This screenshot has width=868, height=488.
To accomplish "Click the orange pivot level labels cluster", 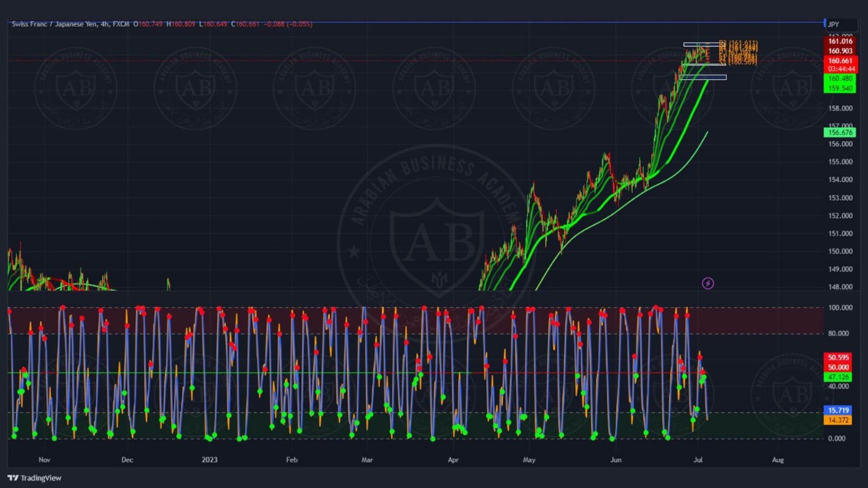I will coord(738,52).
